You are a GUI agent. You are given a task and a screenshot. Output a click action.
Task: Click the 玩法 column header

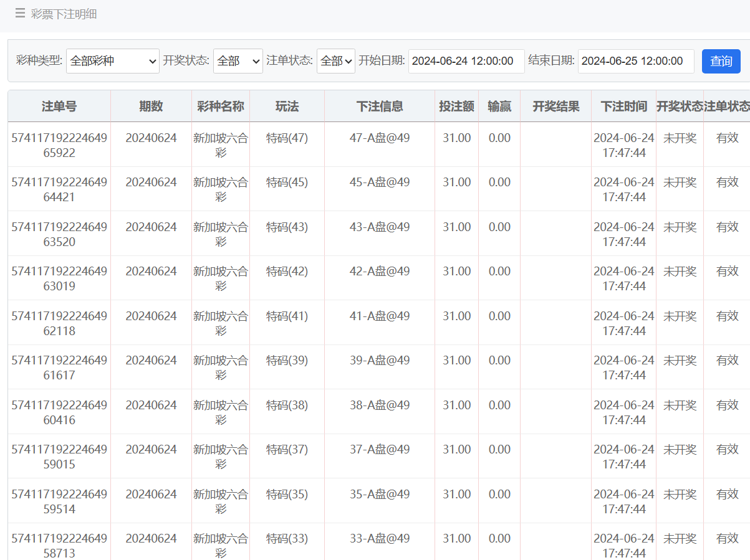click(287, 107)
